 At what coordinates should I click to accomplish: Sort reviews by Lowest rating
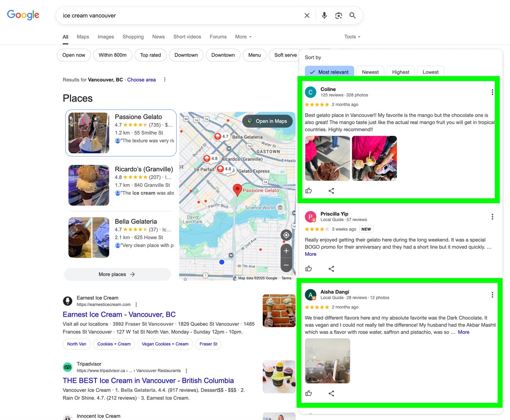tap(431, 71)
